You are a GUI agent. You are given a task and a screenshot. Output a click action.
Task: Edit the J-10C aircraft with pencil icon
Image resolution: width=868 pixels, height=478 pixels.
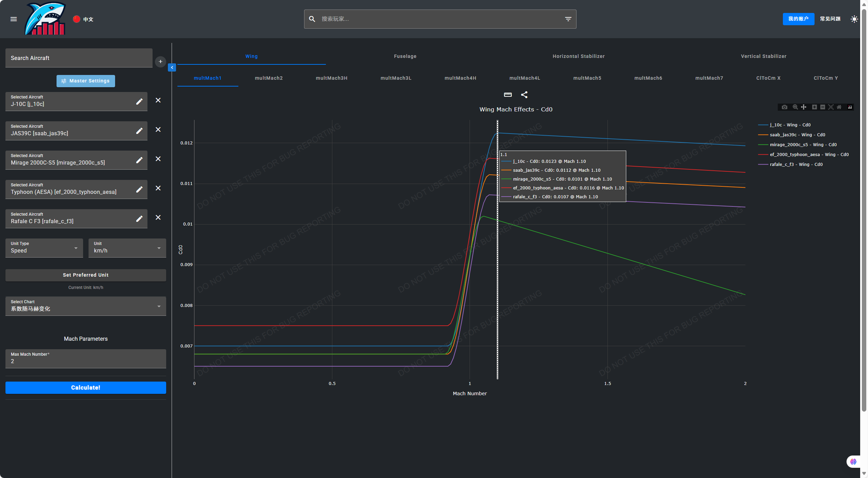pos(139,102)
